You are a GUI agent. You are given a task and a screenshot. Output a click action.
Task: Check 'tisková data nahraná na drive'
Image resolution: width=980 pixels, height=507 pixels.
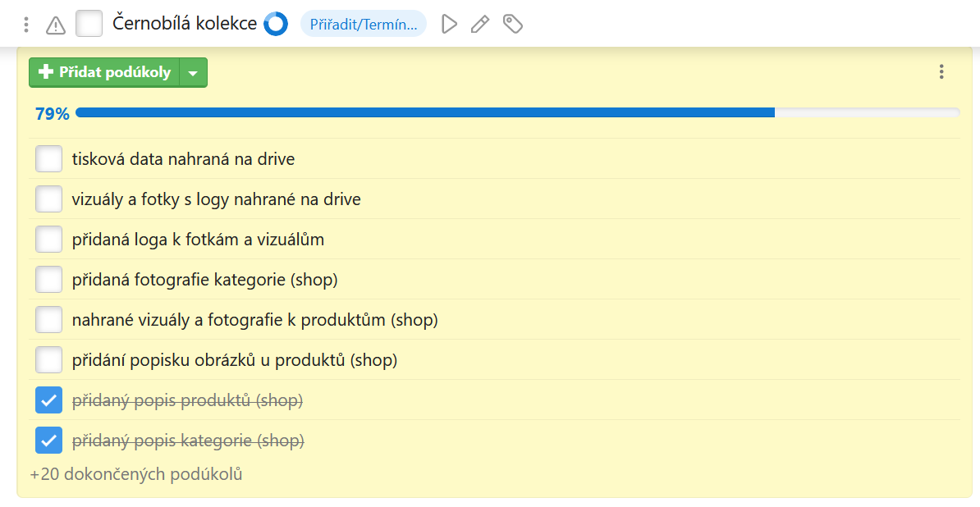pyautogui.click(x=48, y=158)
